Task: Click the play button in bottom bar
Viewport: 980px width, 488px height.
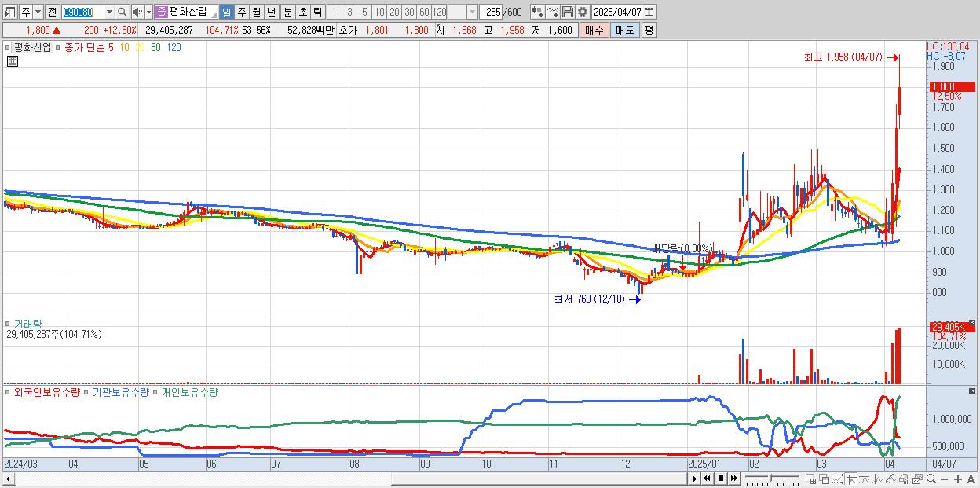Action: click(x=695, y=479)
